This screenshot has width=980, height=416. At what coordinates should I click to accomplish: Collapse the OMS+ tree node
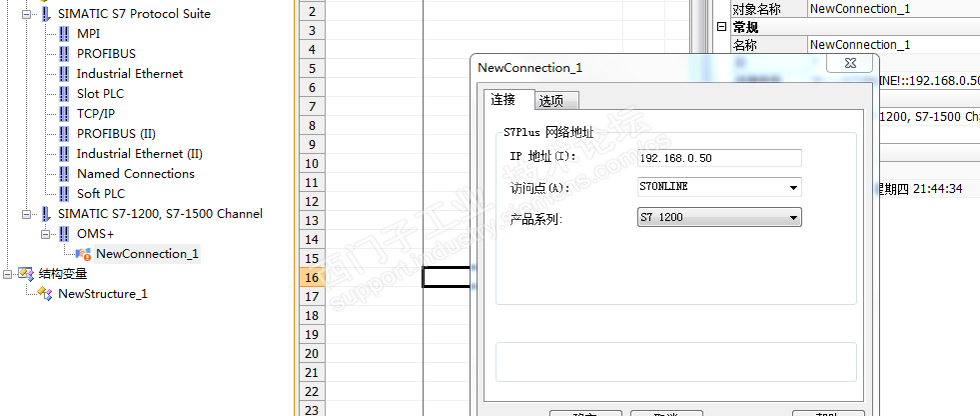45,234
